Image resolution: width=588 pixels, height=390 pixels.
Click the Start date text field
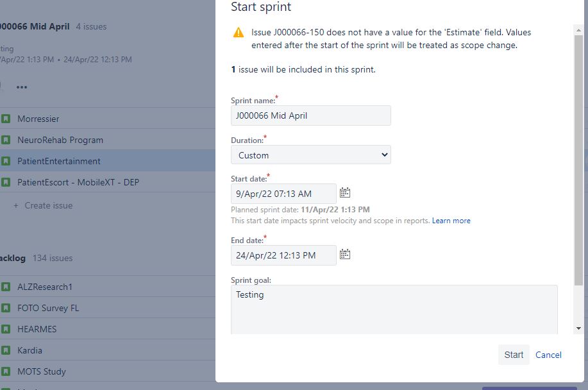click(x=283, y=194)
